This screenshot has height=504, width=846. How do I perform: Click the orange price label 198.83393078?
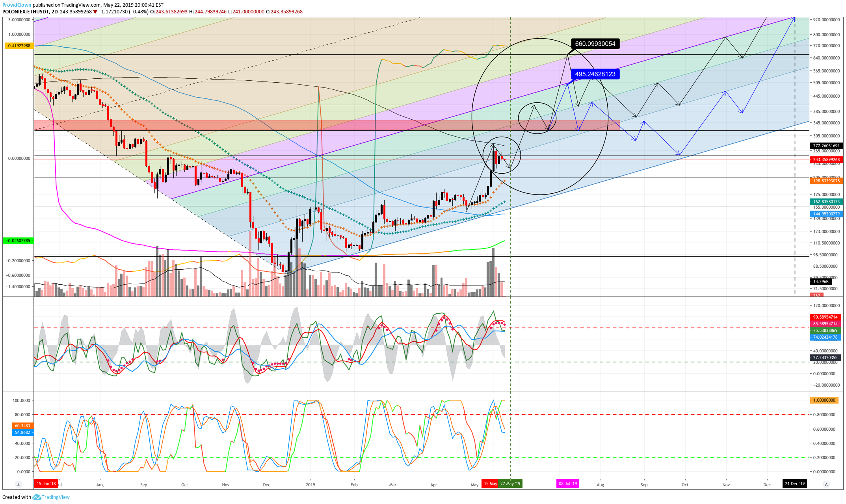(826, 181)
